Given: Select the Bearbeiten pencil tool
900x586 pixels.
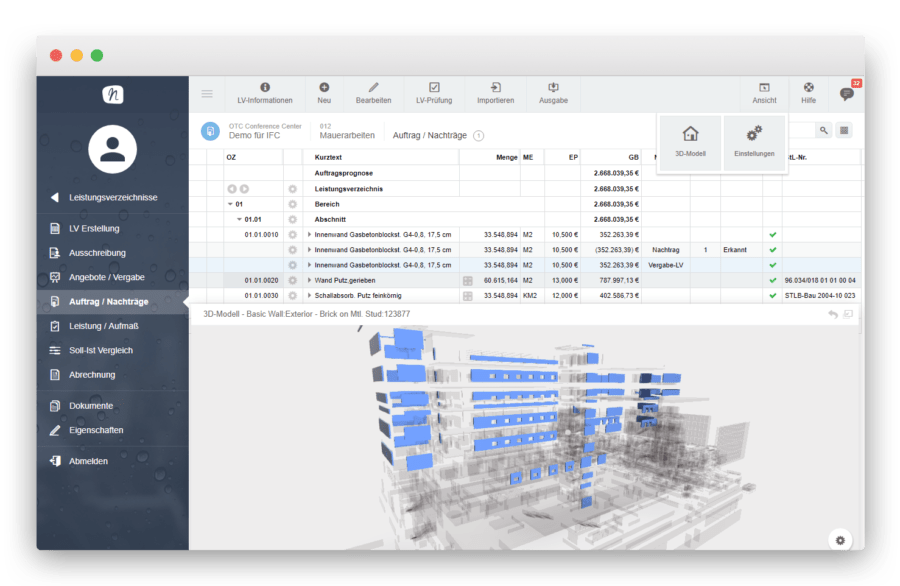Looking at the screenshot, I should (373, 94).
